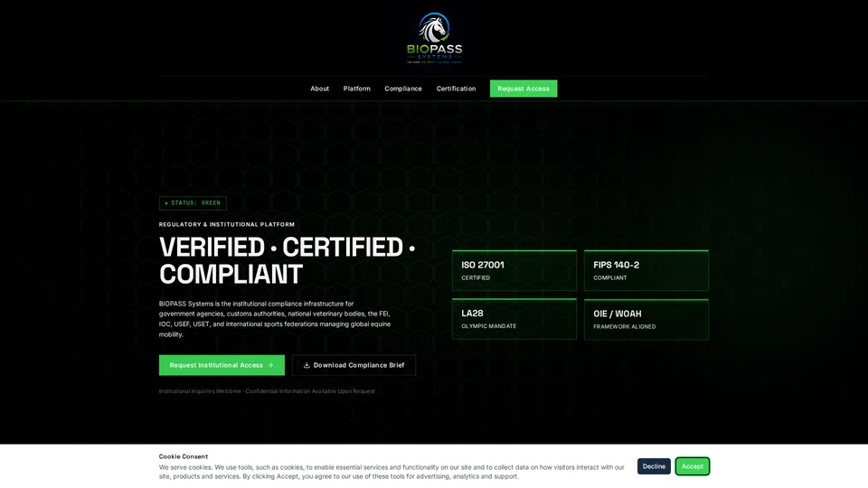The width and height of the screenshot is (868, 488).
Task: Click the BIOPASS Systems description paragraph
Action: coord(275,319)
